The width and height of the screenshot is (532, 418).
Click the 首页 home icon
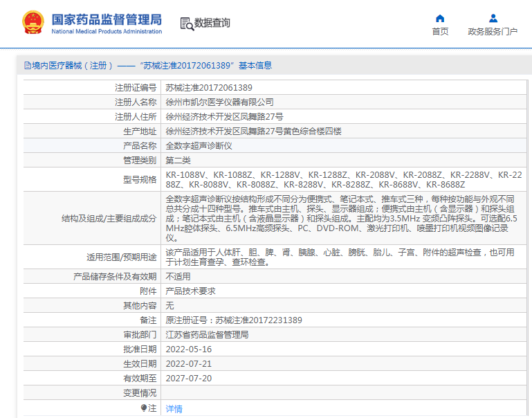[x=440, y=18]
